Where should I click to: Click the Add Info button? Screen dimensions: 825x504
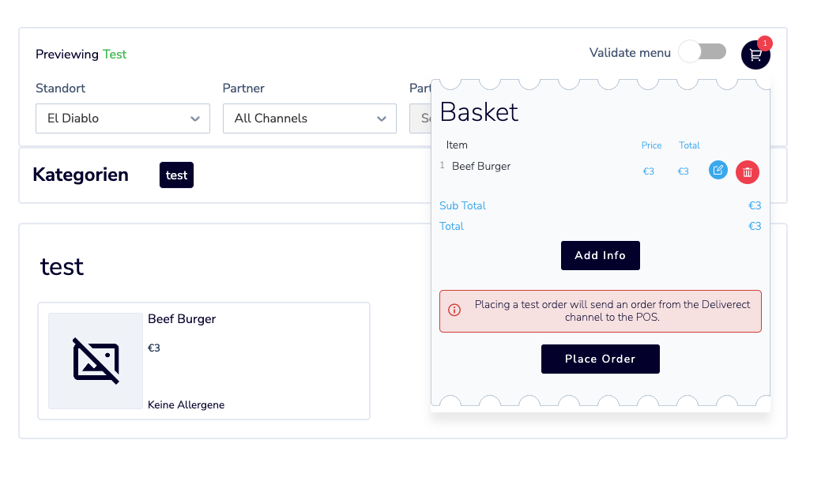click(x=601, y=256)
